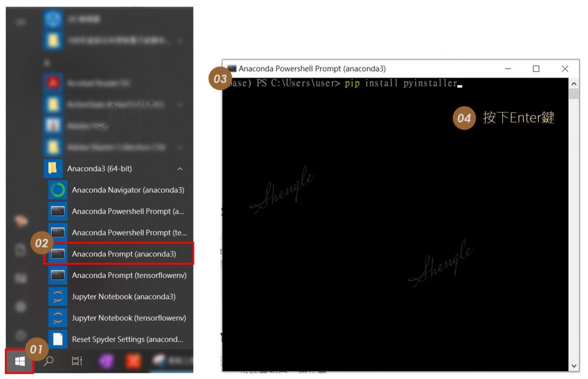Viewport: 588px width, 379px height.
Task: Expand the Adobe Master Collection folder chevron
Action: [x=180, y=147]
